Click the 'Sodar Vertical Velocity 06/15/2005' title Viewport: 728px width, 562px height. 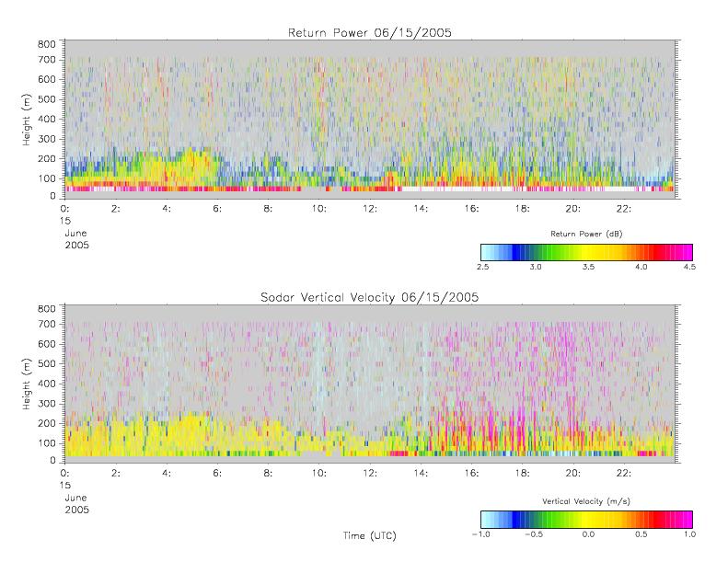coord(370,297)
